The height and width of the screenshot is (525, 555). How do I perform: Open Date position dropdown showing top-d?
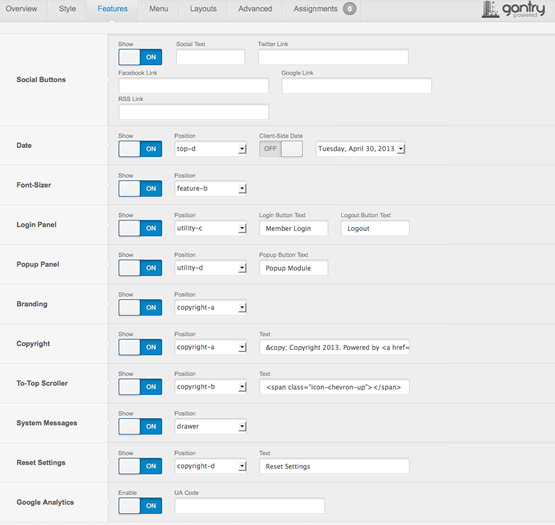click(211, 149)
